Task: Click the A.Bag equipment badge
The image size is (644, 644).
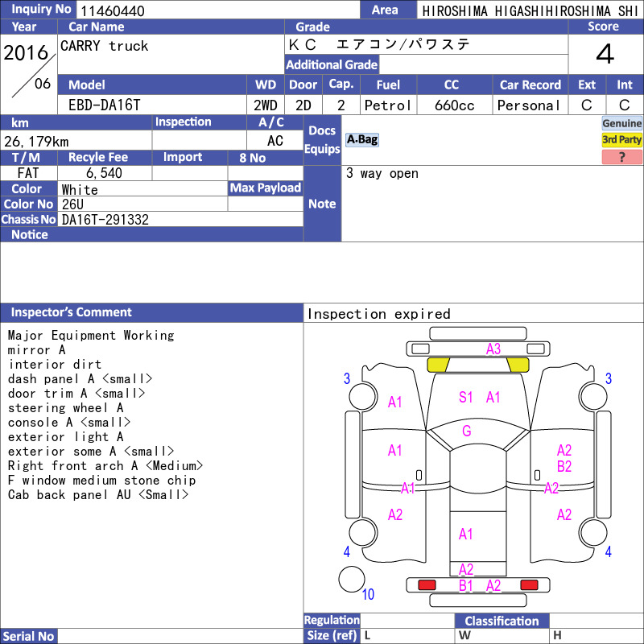Action: pyautogui.click(x=361, y=139)
